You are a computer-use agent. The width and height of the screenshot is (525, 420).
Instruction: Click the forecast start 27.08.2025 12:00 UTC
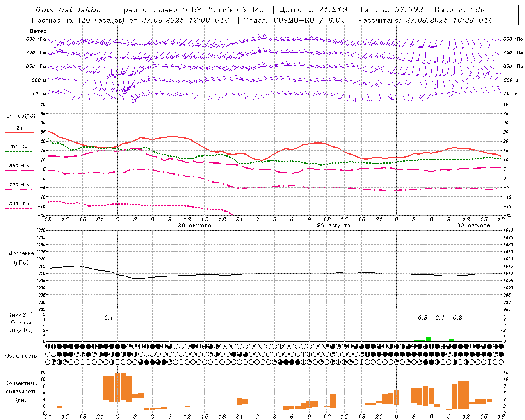pyautogui.click(x=185, y=20)
